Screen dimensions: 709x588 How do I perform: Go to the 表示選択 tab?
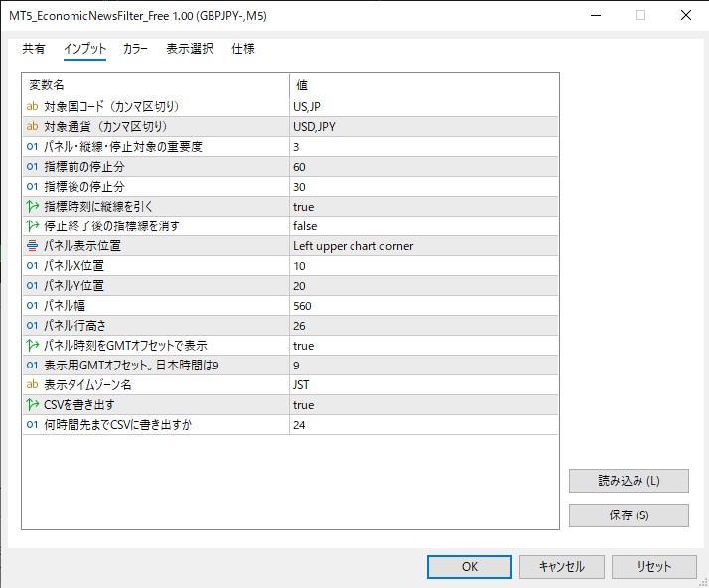pyautogui.click(x=190, y=49)
